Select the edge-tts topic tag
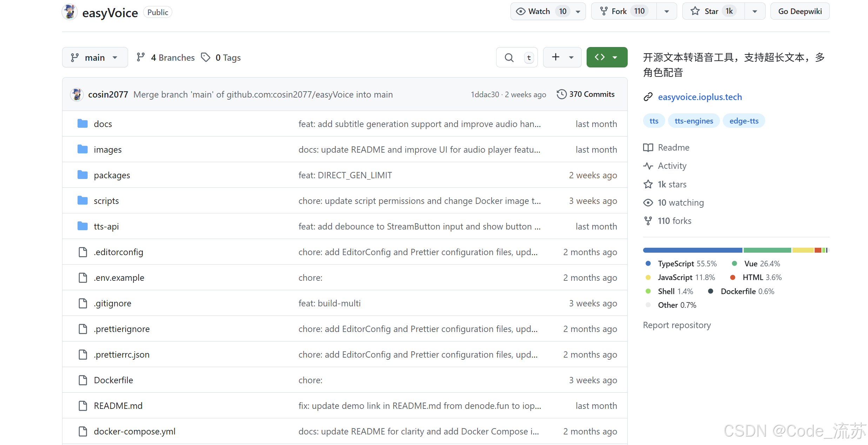Viewport: 868px width, 445px height. 744,121
